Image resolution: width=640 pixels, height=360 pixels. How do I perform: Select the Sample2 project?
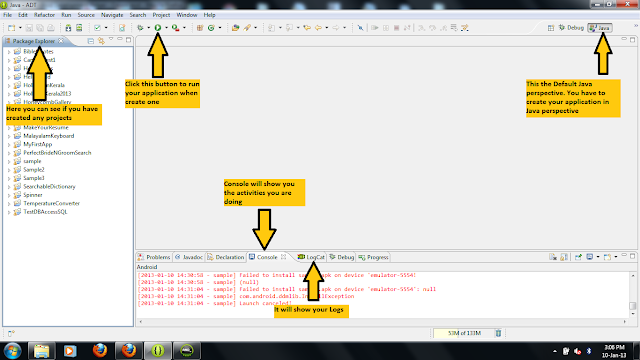(x=34, y=170)
